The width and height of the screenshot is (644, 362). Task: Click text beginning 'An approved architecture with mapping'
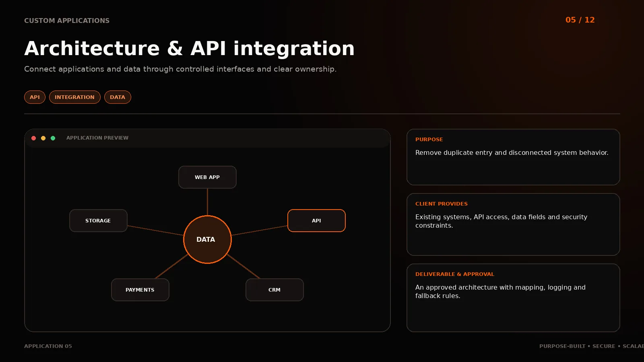pyautogui.click(x=500, y=291)
